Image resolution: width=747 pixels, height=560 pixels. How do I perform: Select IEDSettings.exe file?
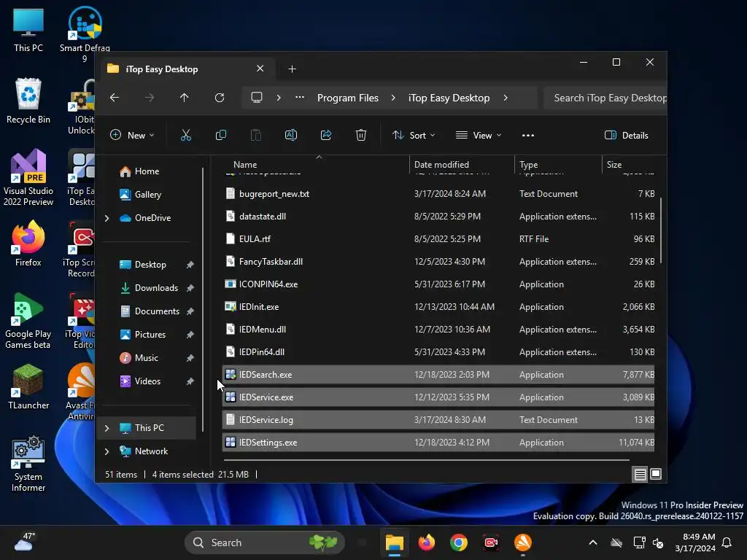(x=438, y=443)
